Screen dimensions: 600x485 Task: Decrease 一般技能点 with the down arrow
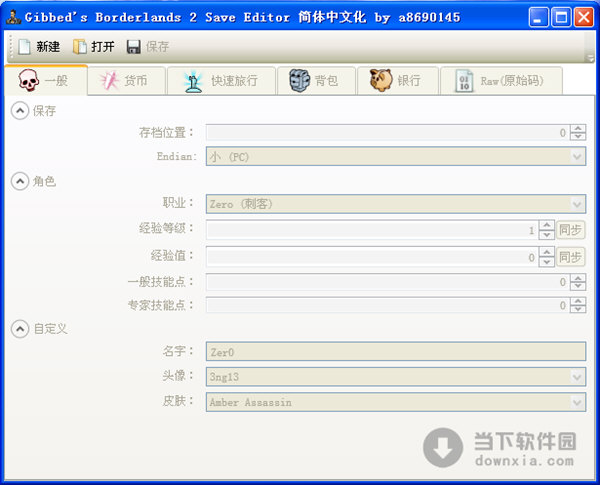[578, 286]
